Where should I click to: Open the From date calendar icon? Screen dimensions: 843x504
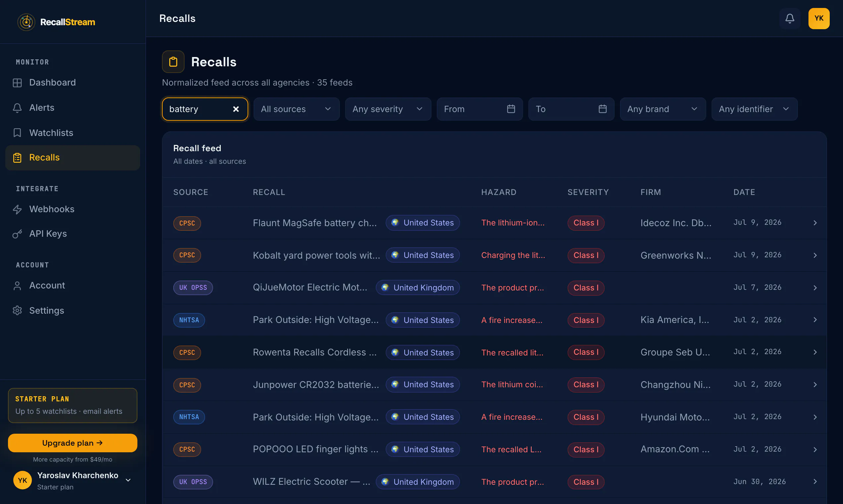coord(511,109)
